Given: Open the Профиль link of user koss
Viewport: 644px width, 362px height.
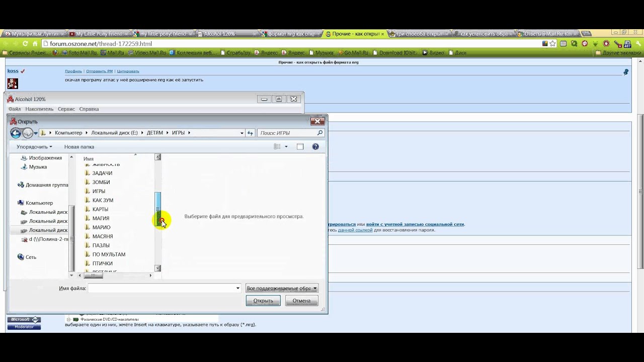Looking at the screenshot, I should coord(73,71).
